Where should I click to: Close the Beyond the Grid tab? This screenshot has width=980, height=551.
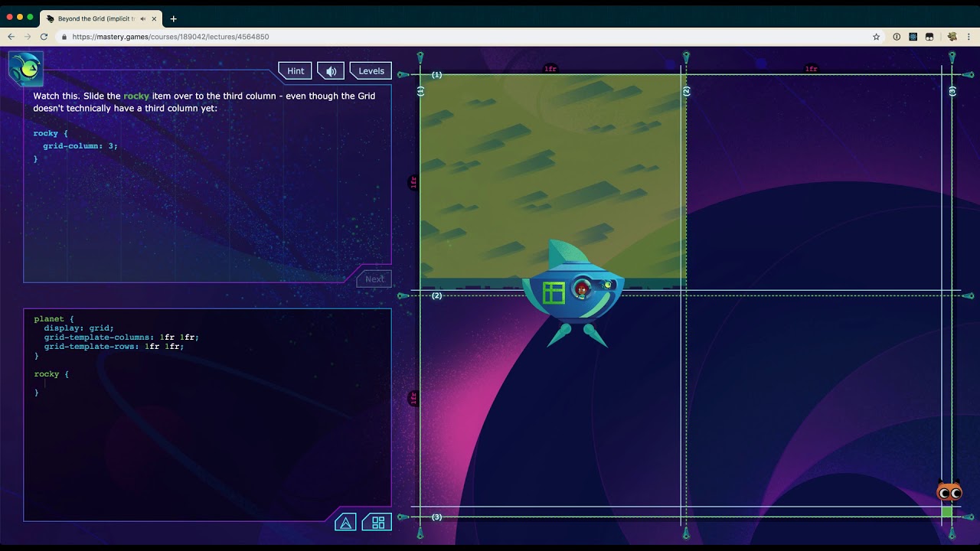point(154,18)
